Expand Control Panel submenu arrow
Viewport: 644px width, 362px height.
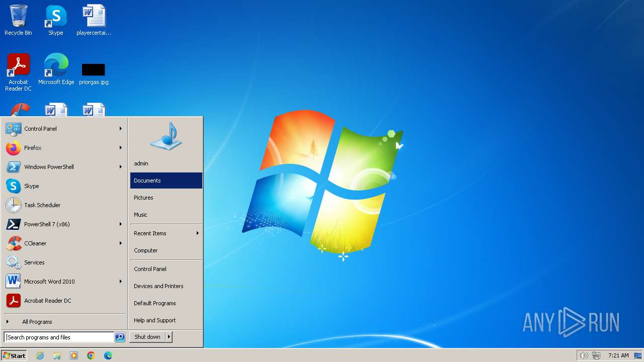click(121, 129)
